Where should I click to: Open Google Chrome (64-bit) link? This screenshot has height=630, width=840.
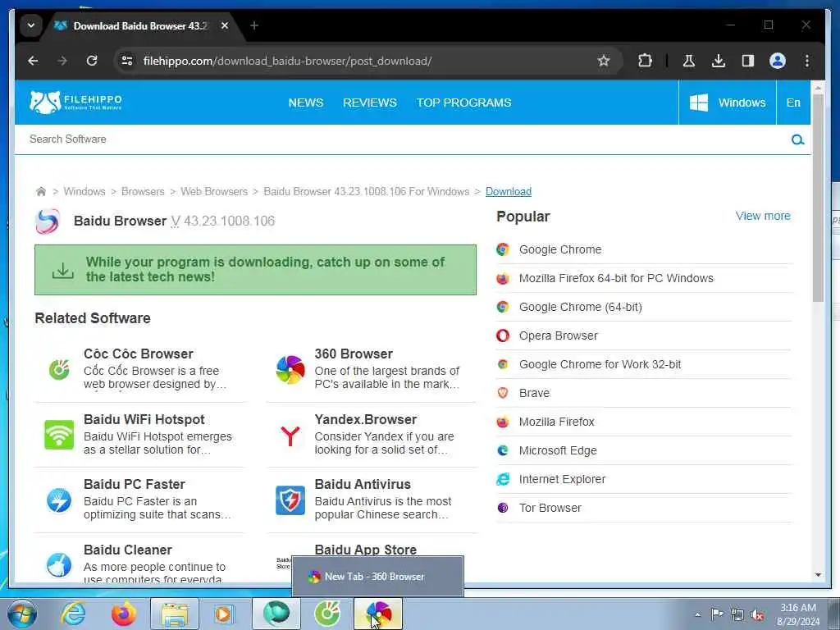pos(580,307)
